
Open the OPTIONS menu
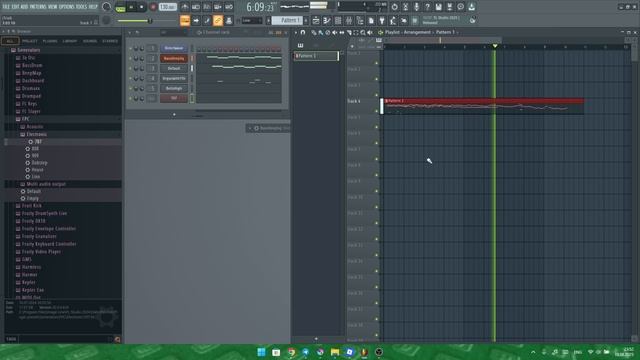[67, 7]
